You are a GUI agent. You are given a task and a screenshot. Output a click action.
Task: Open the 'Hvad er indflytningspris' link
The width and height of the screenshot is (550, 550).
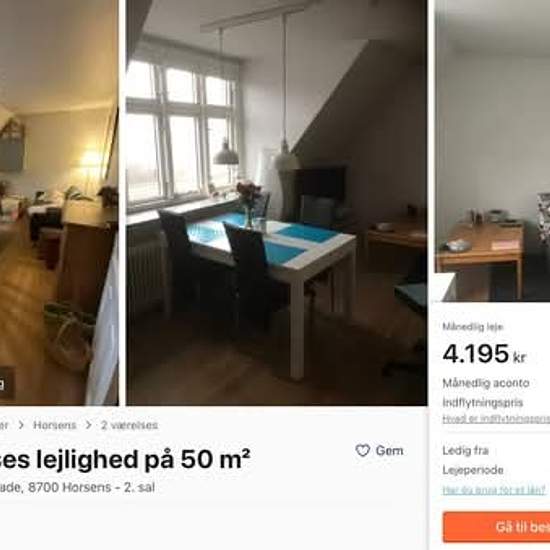click(496, 419)
